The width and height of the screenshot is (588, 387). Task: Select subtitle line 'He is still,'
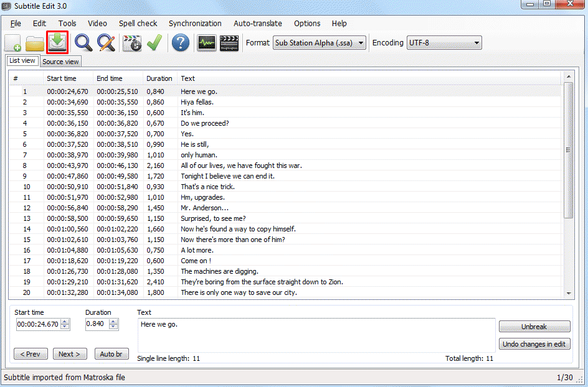(285, 144)
